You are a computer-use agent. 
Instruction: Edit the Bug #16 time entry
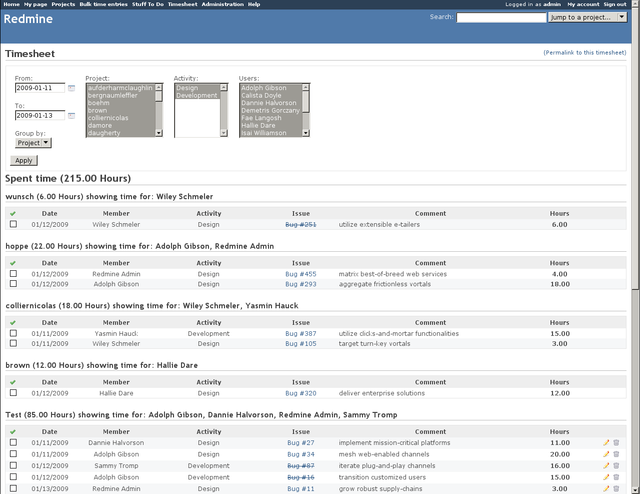(x=606, y=477)
